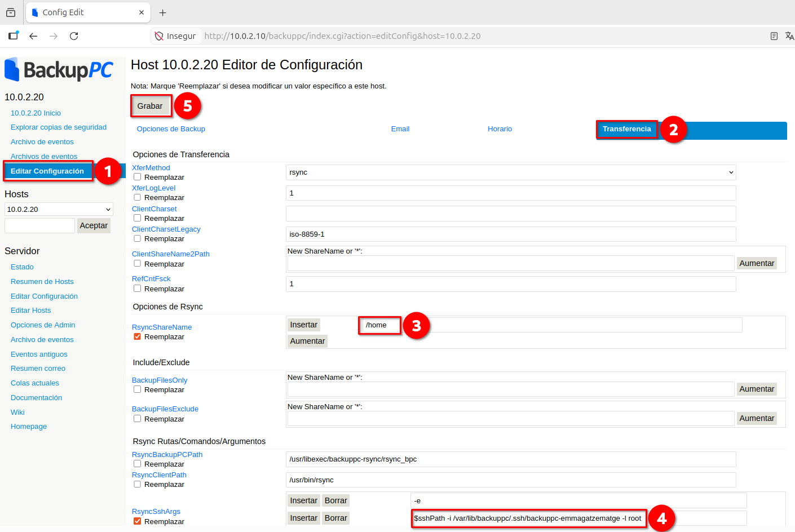The width and height of the screenshot is (795, 532).
Task: Click the insecure connection shield icon
Action: [159, 36]
